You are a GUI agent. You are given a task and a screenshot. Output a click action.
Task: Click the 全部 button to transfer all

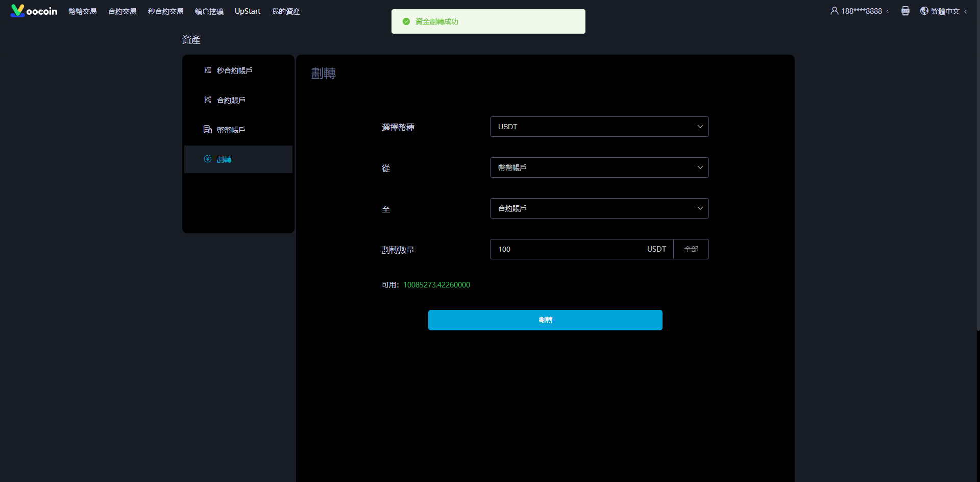point(691,249)
